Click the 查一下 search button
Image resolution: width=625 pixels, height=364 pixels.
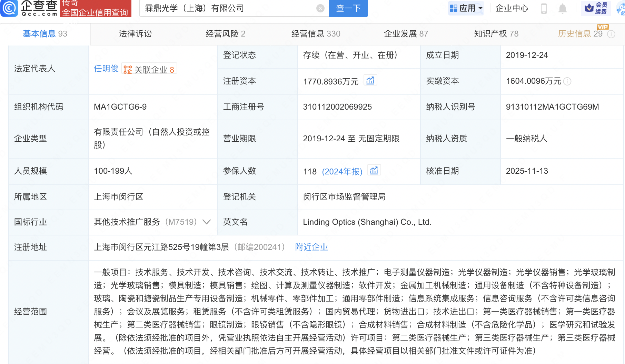348,8
